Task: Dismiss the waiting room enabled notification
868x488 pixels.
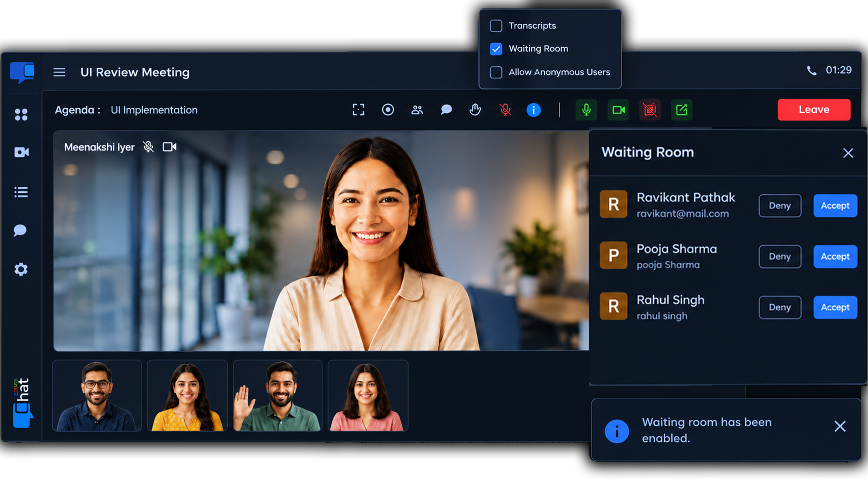Action: pyautogui.click(x=840, y=426)
